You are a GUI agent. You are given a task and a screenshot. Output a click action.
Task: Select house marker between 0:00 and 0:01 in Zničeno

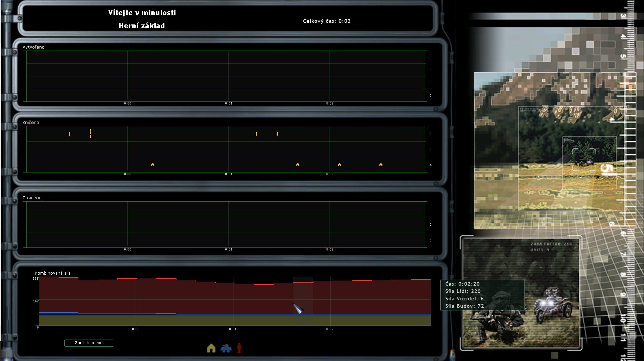(x=153, y=164)
